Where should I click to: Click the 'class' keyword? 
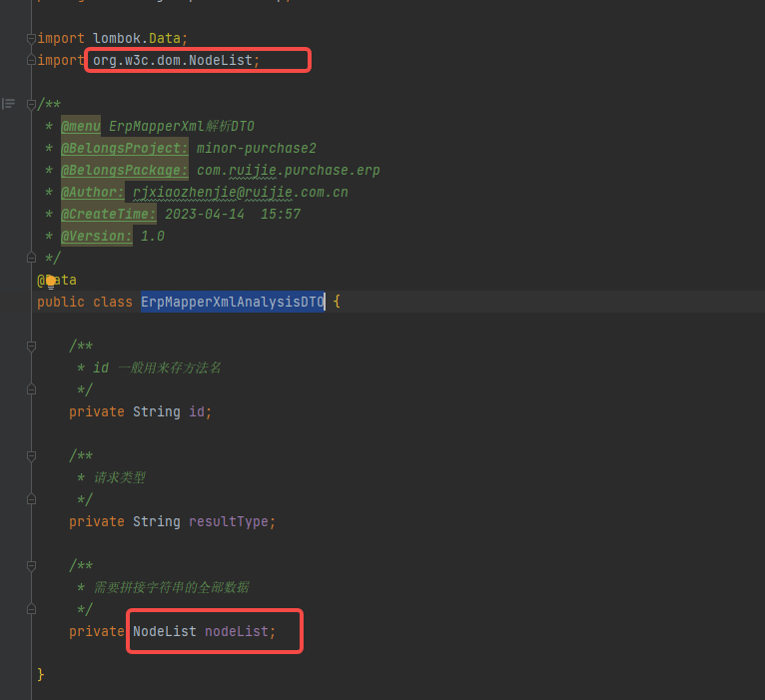click(x=113, y=302)
